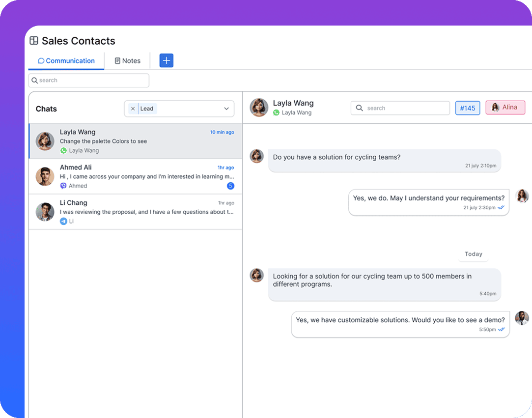The height and width of the screenshot is (418, 532).
Task: Click Layla Wang's avatar in the conversation header
Action: 259,108
